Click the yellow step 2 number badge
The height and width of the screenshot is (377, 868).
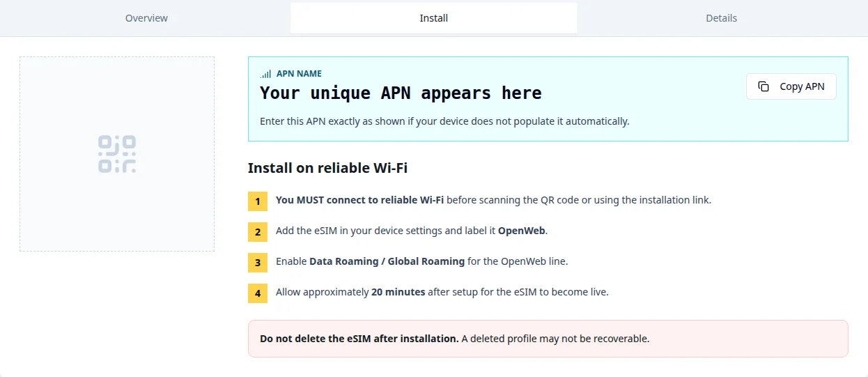point(258,232)
